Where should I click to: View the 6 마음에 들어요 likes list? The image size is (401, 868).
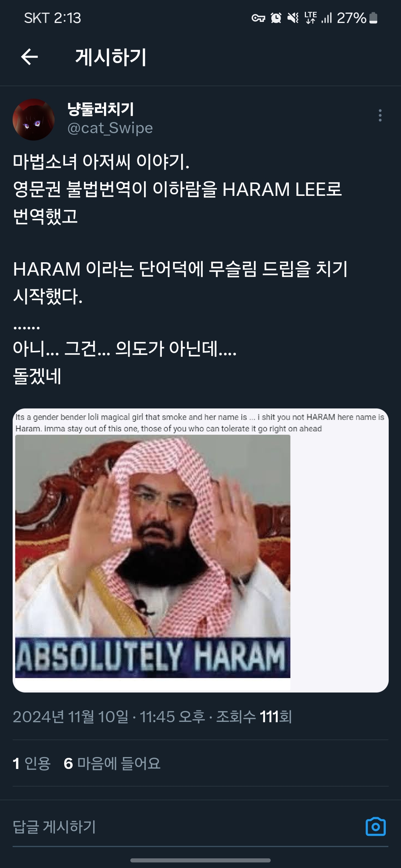[112, 763]
